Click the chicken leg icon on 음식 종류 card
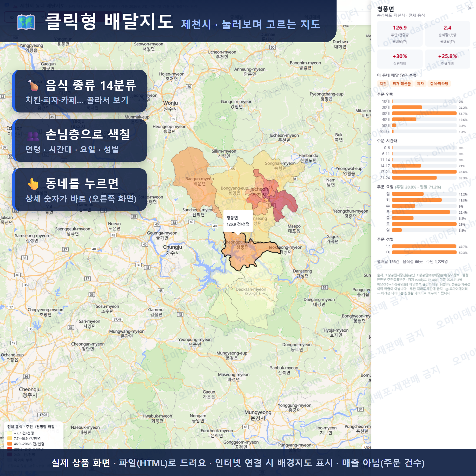Viewport: 476px width, 476px height. 33,85
